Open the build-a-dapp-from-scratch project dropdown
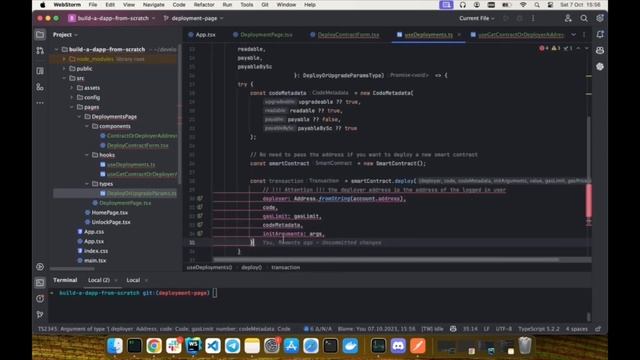Screen dimensions: 640x360 [112, 18]
